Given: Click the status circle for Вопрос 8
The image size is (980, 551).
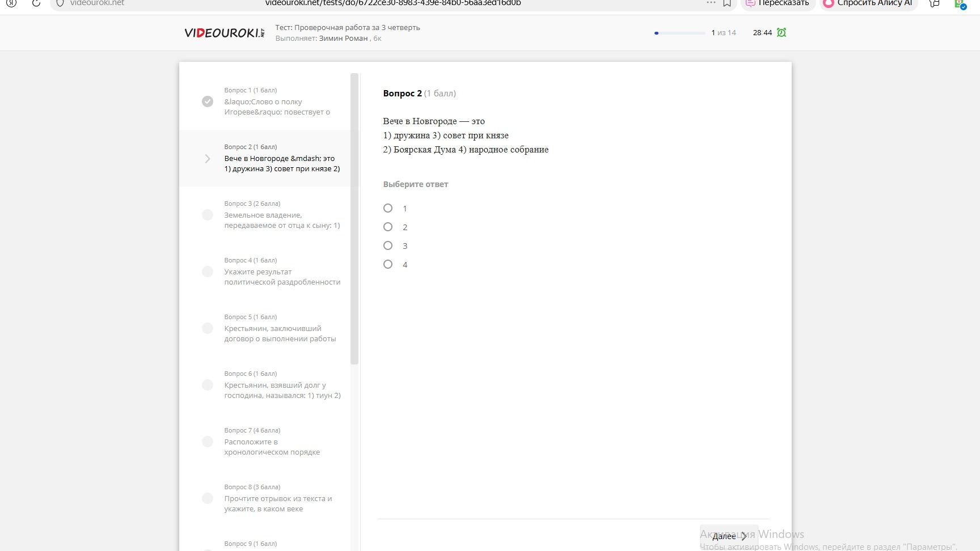Looking at the screenshot, I should [208, 498].
